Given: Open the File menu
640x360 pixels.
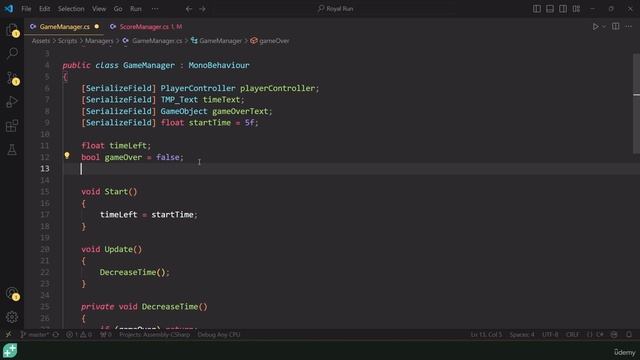Looking at the screenshot, I should coord(26,9).
